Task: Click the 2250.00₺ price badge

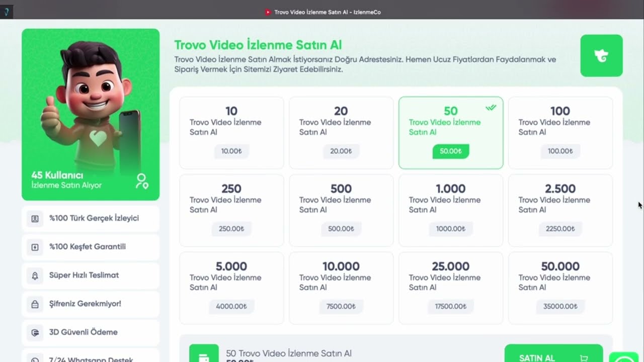Action: point(560,229)
